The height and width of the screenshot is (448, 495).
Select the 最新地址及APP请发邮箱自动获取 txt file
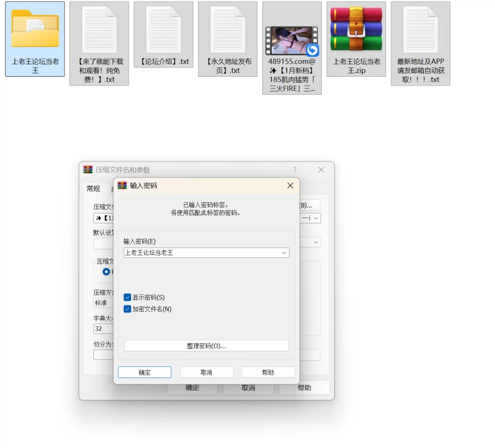421,43
